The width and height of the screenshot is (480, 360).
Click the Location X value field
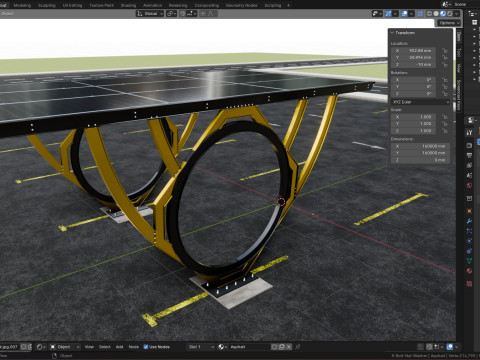414,51
